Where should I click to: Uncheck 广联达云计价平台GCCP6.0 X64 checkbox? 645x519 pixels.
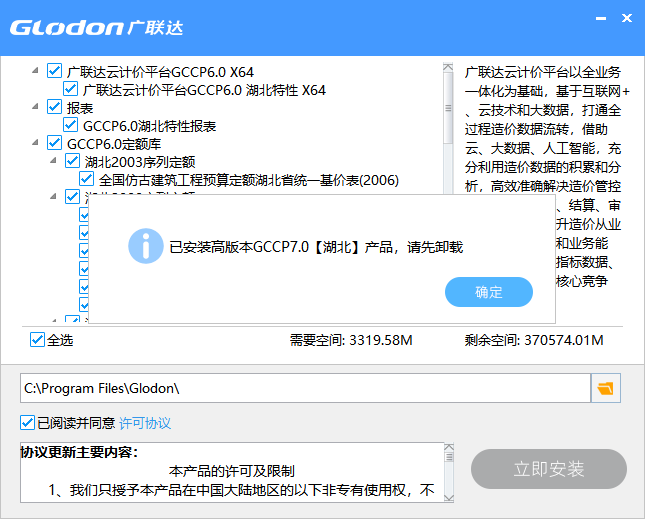tap(54, 71)
